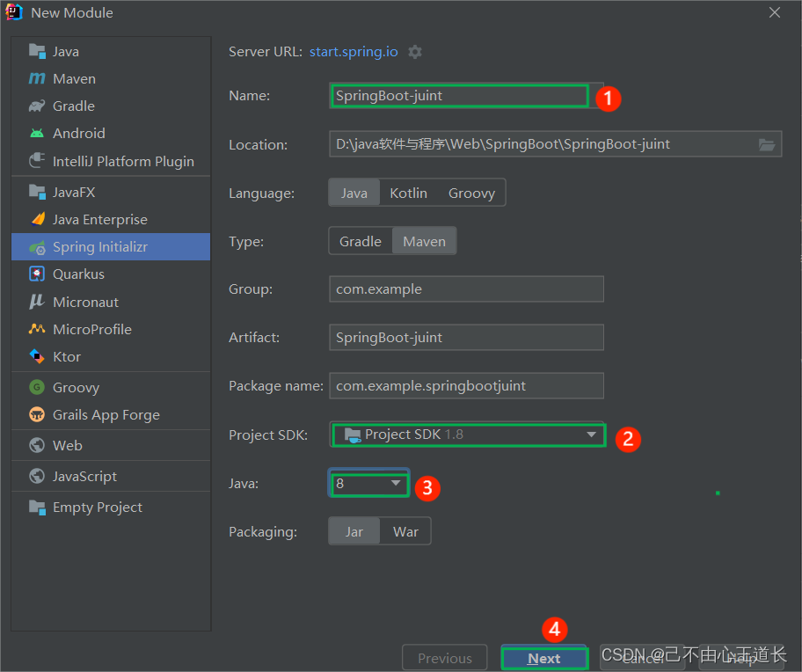Click the Grails App Forge icon
This screenshot has width=802, height=672.
[x=37, y=415]
